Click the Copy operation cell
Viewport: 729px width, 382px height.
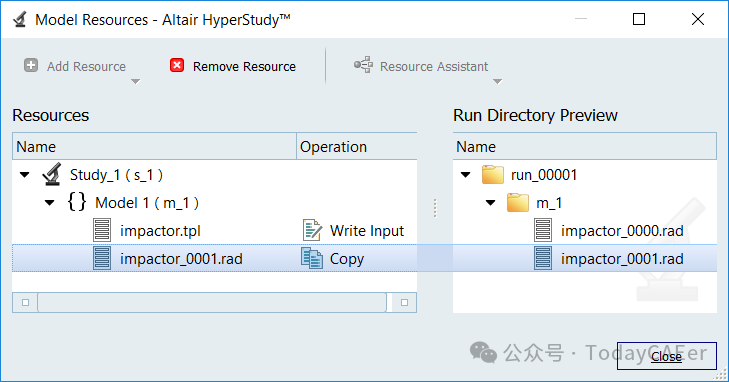[x=357, y=258]
